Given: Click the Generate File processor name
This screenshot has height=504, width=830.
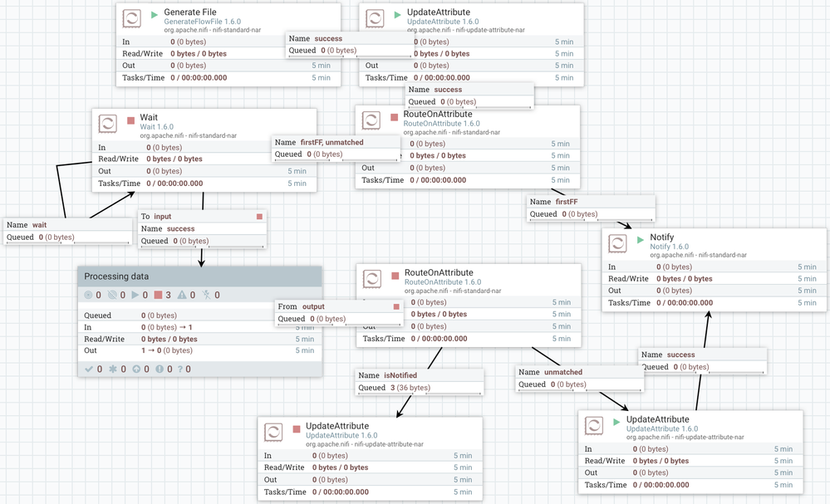Looking at the screenshot, I should click(x=190, y=12).
